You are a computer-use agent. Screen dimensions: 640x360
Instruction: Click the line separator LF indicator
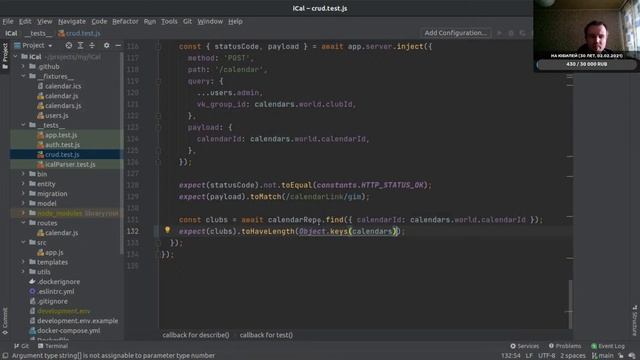(529, 356)
